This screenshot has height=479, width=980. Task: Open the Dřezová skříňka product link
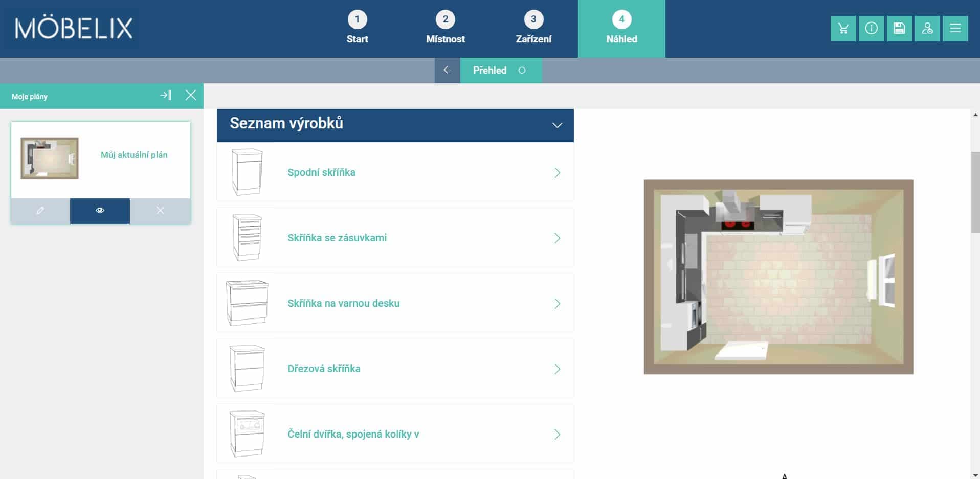(x=324, y=369)
